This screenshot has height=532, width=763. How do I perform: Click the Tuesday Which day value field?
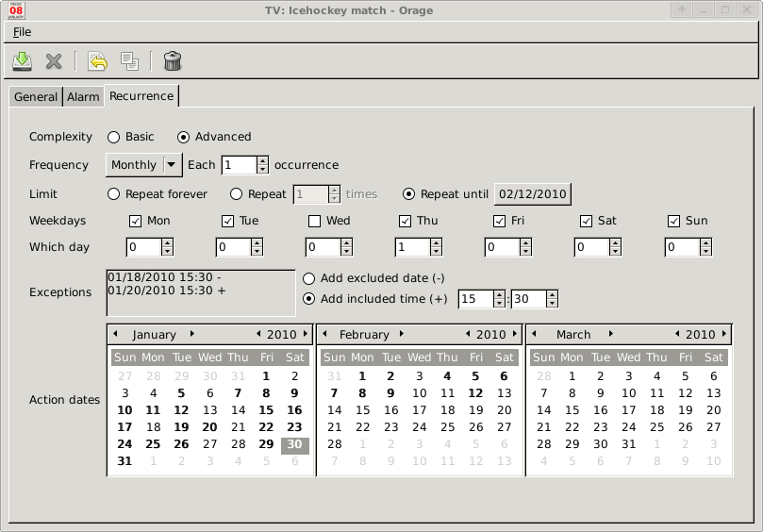234,247
